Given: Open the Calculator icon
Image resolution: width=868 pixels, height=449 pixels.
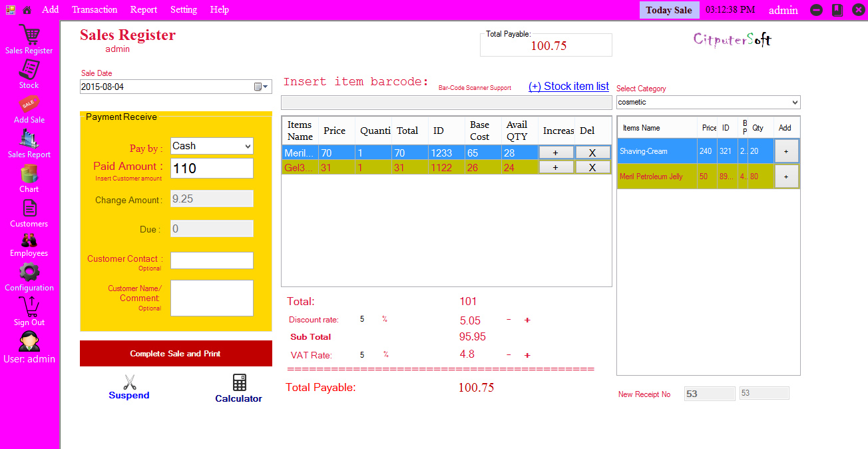Looking at the screenshot, I should tap(238, 382).
